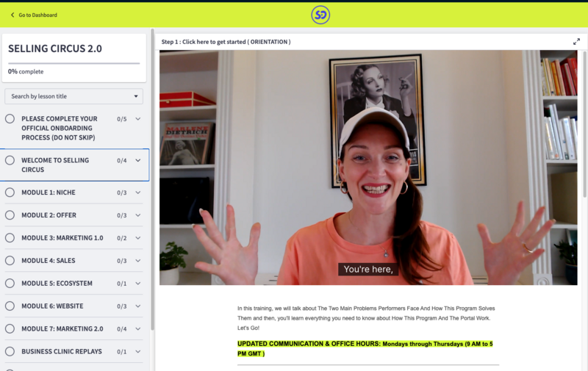The width and height of the screenshot is (588, 371).
Task: Toggle completion circle for Module 7: Marketing 2.0
Action: 10,328
